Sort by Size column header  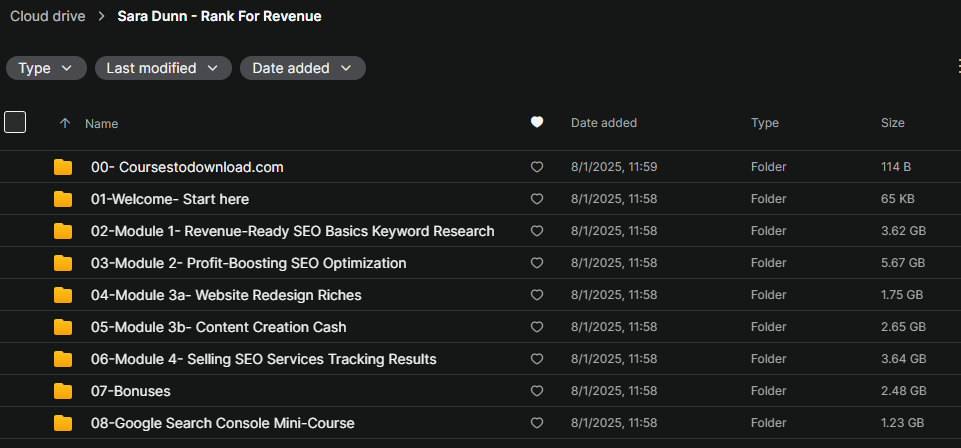point(892,123)
